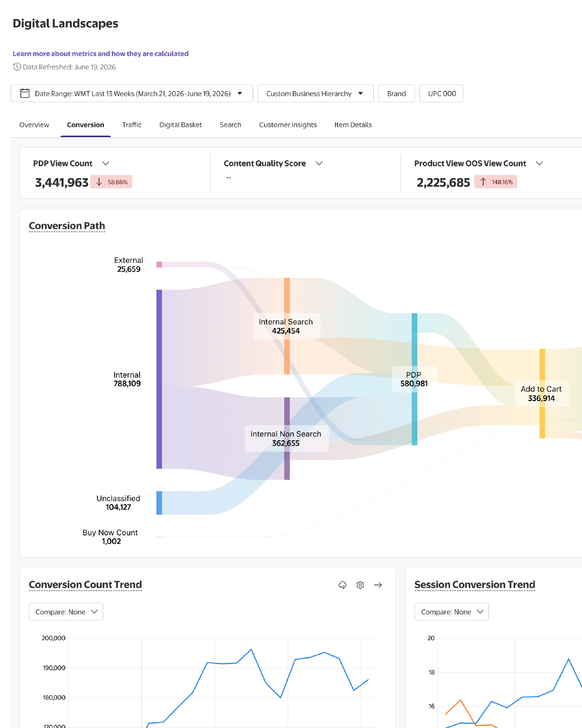Click the arrow icon in Conversion Count Trend
The image size is (582, 728).
[x=378, y=585]
